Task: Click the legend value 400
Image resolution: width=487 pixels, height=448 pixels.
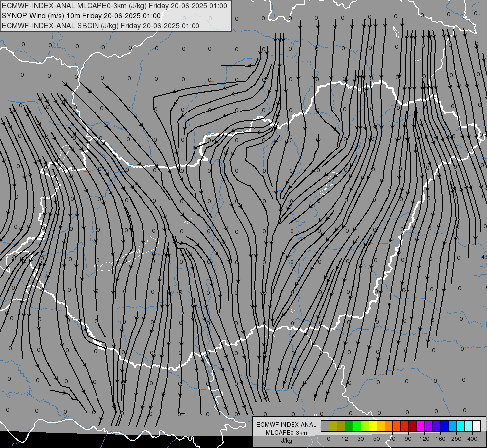Action: pos(472,439)
